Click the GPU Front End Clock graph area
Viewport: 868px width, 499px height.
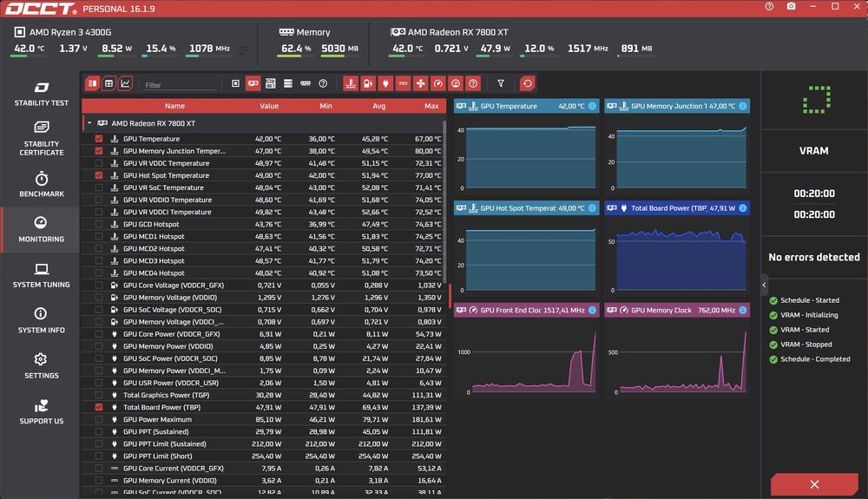(527, 358)
